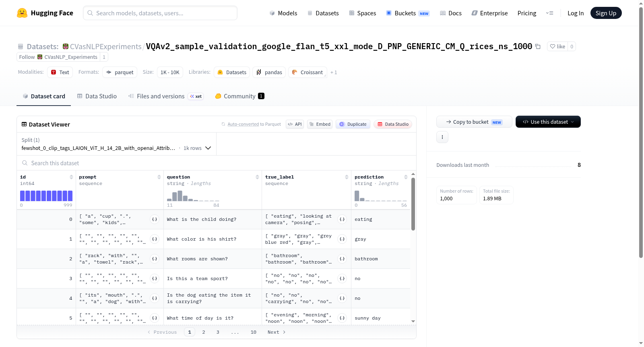Click the question lengths histogram
The height and width of the screenshot is (347, 644).
pyautogui.click(x=193, y=196)
